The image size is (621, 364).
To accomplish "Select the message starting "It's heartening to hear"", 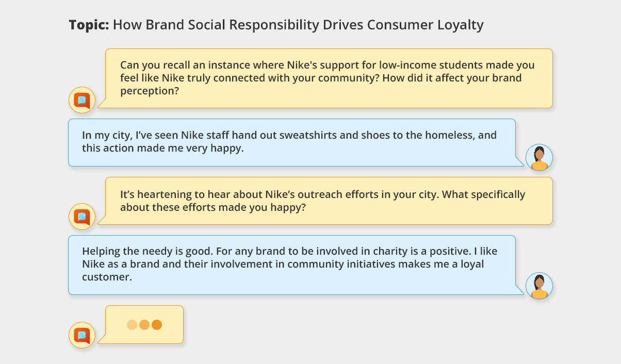I will point(328,201).
